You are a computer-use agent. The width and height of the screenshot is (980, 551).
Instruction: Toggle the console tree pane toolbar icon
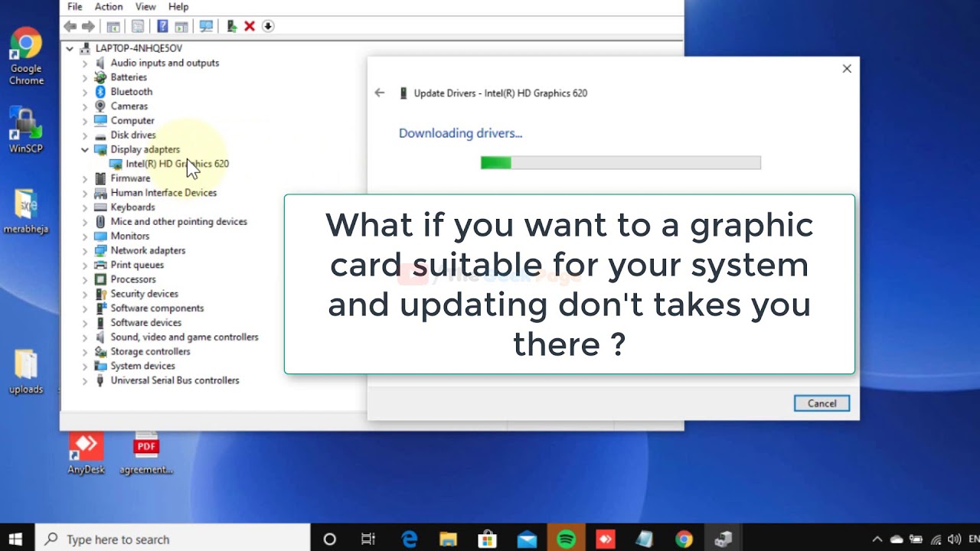point(113,26)
